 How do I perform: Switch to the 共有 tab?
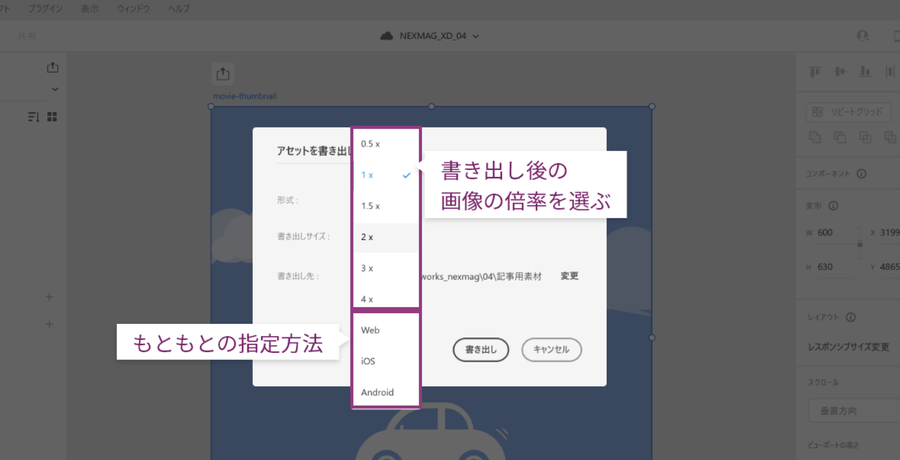(26, 36)
